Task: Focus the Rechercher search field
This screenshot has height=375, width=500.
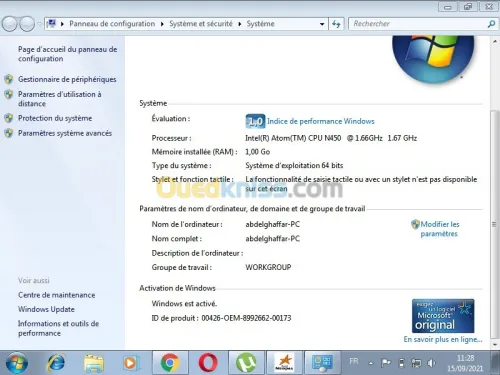Action: coord(419,24)
